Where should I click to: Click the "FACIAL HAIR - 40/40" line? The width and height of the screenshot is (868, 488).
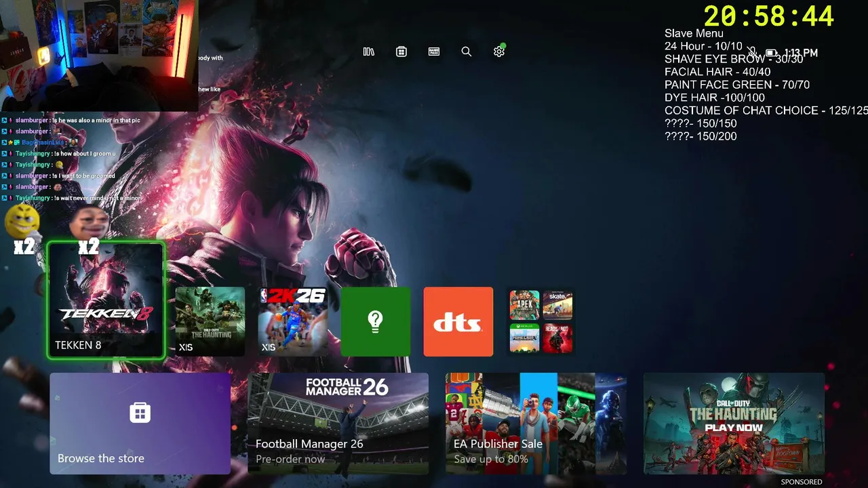coord(717,72)
